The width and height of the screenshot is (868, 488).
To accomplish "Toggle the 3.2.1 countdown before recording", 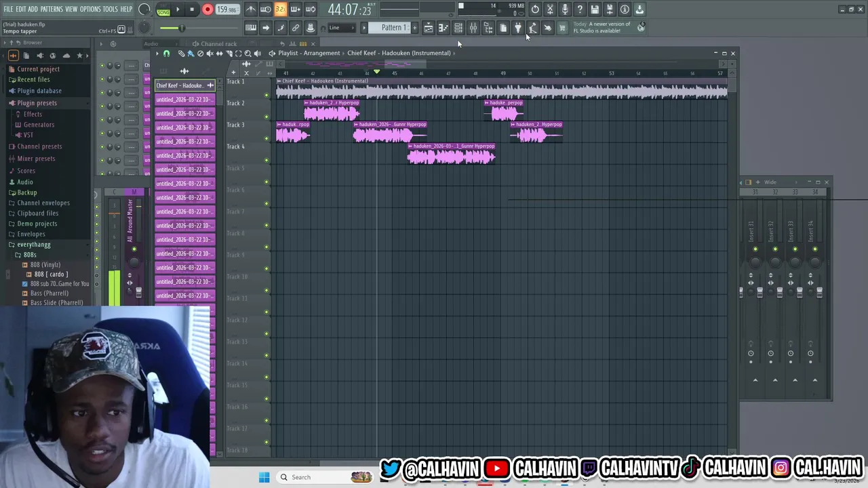I will point(280,9).
